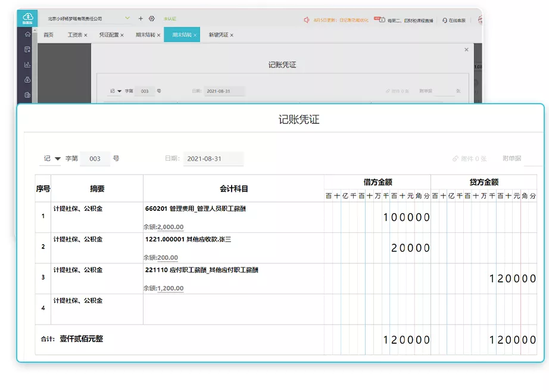549x392 pixels.
Task: Click the 附件 0 张 attachment link
Action: [x=469, y=158]
